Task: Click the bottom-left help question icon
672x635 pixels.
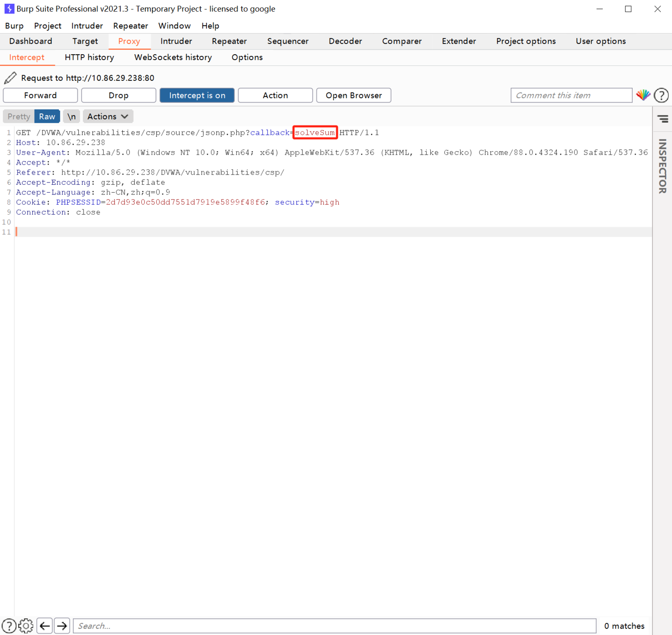Action: pyautogui.click(x=9, y=626)
